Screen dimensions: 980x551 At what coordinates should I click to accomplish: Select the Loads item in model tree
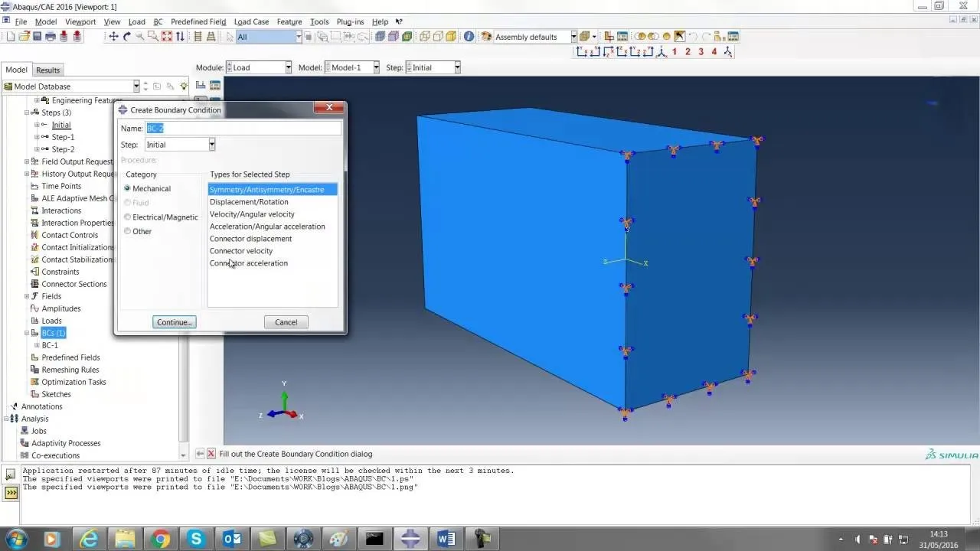(51, 321)
